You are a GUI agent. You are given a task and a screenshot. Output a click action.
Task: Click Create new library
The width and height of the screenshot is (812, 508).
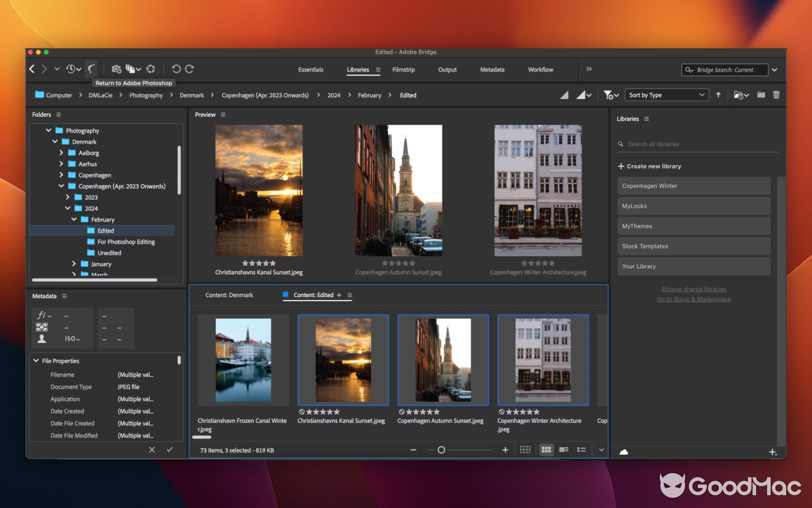tap(649, 166)
